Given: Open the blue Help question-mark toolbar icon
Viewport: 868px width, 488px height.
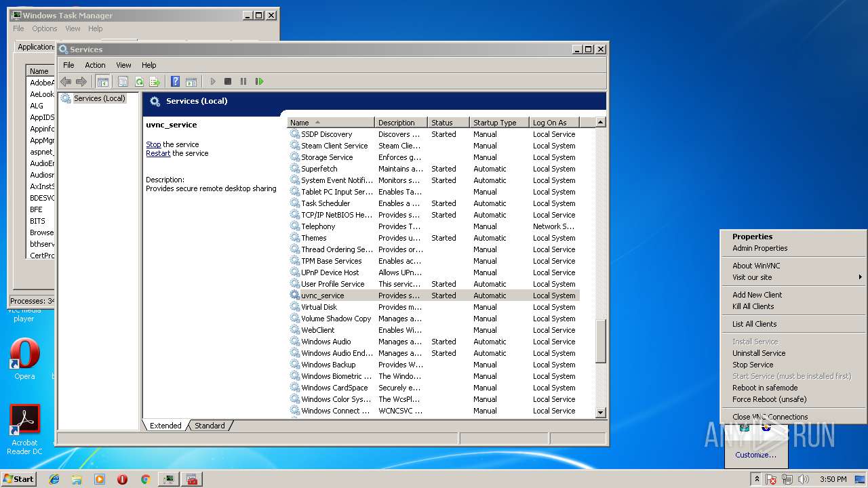Looking at the screenshot, I should [175, 81].
